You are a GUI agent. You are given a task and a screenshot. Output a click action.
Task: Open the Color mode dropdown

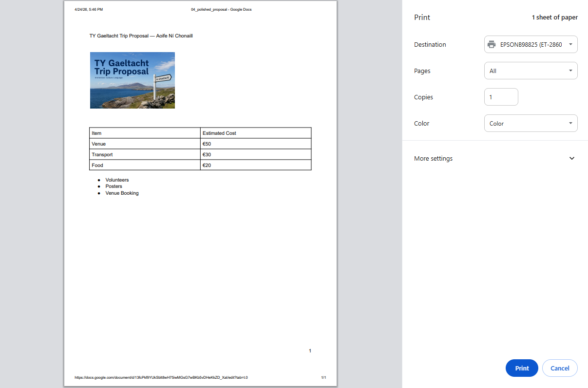tap(531, 123)
